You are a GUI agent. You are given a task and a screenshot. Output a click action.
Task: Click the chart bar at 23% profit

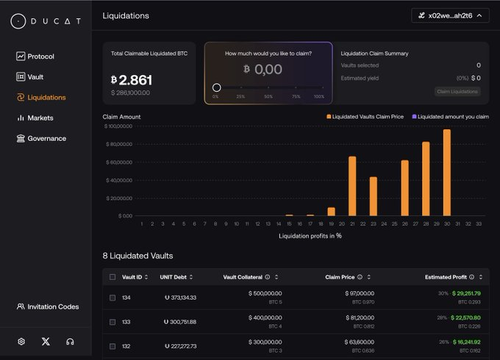pyautogui.click(x=373, y=196)
